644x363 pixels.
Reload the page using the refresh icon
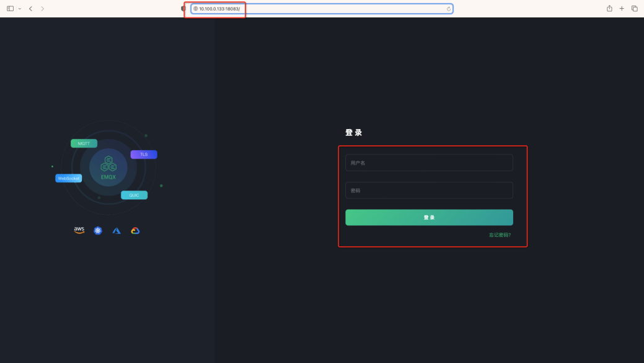click(x=448, y=9)
